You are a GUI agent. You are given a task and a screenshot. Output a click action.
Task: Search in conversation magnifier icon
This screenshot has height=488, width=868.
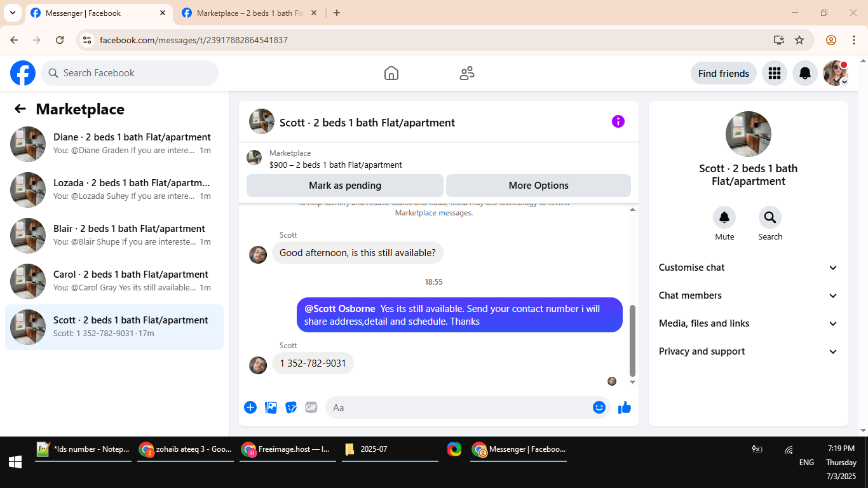(x=770, y=218)
